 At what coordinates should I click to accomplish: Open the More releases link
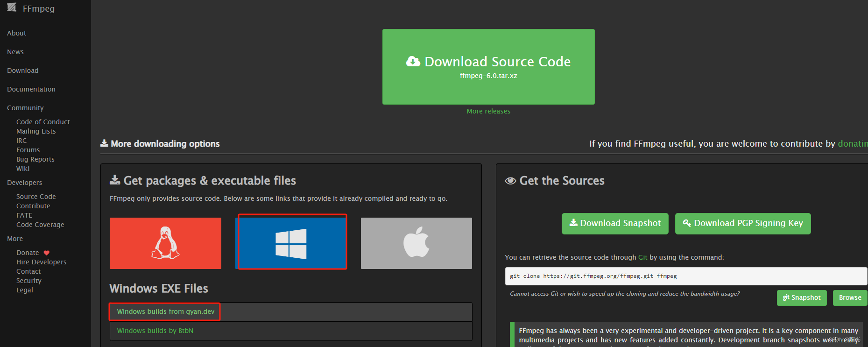click(488, 111)
